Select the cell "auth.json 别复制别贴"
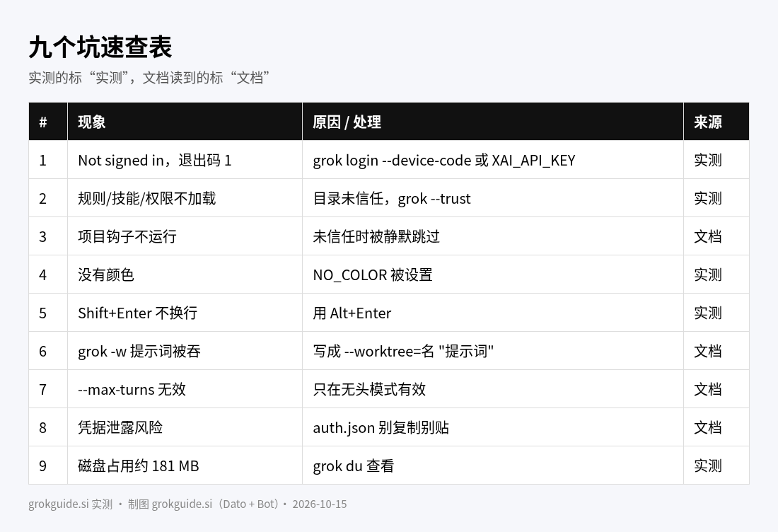The height and width of the screenshot is (532, 778). point(493,427)
